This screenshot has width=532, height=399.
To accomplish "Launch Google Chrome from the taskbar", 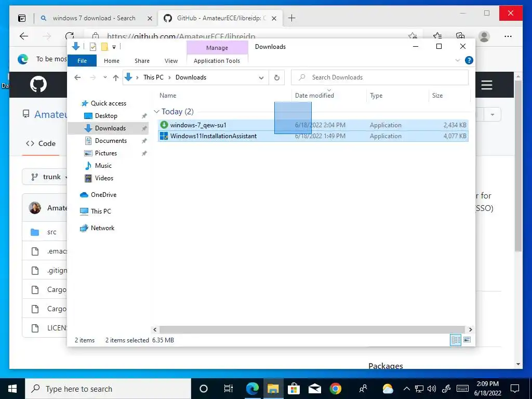I will click(x=335, y=389).
